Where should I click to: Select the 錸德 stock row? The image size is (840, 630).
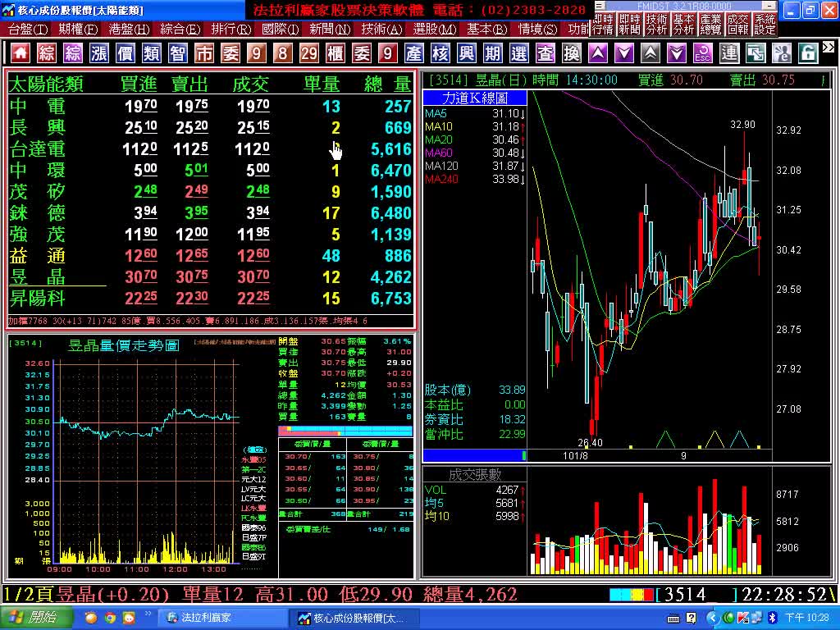click(211, 213)
